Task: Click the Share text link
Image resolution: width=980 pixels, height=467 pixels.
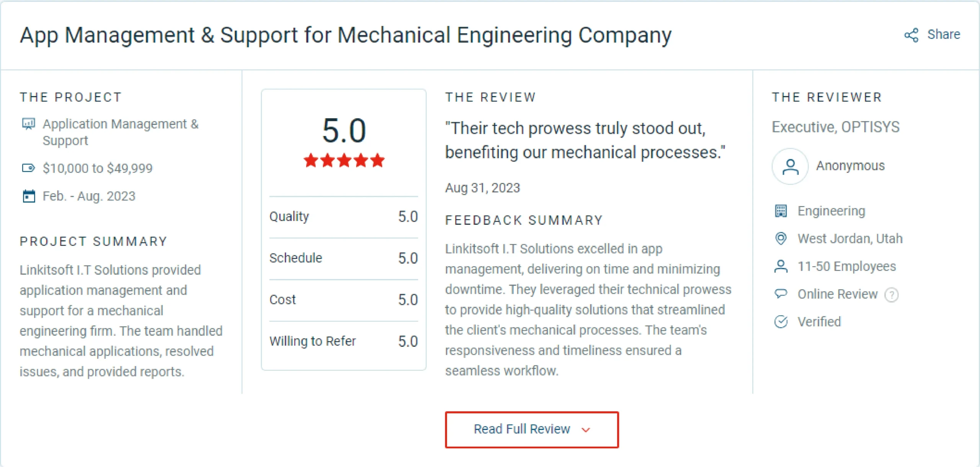Action: 944,34
